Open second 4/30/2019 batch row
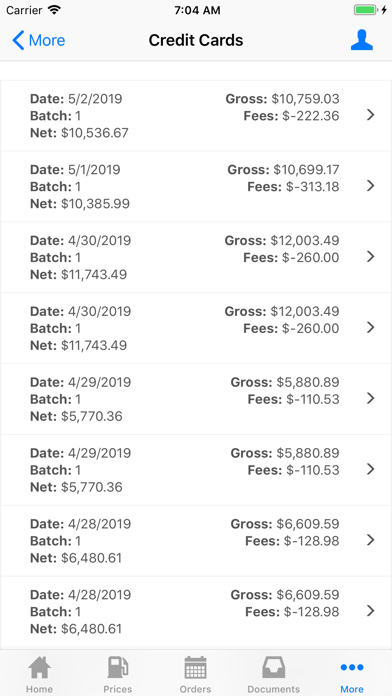The height and width of the screenshot is (696, 392). (196, 328)
